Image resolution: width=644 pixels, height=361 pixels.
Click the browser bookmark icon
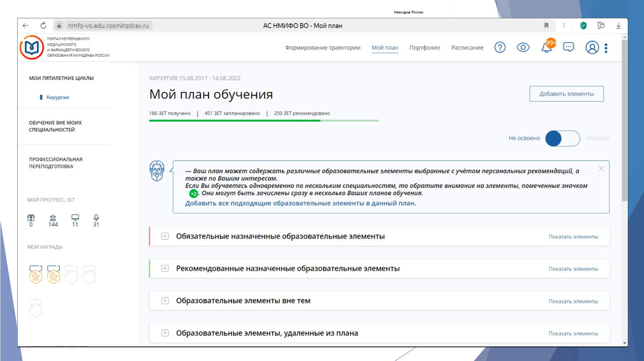[x=546, y=25]
